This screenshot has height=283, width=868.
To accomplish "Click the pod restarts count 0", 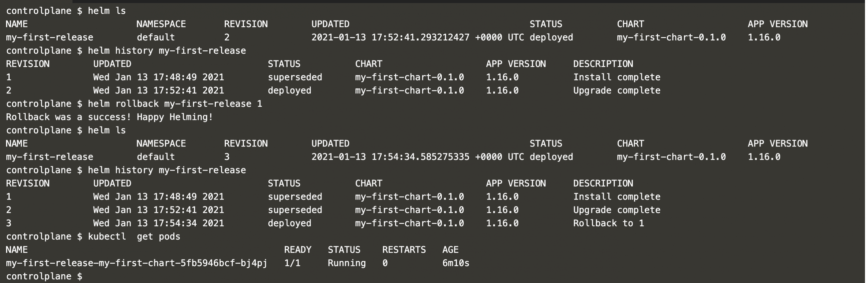I will click(x=385, y=263).
